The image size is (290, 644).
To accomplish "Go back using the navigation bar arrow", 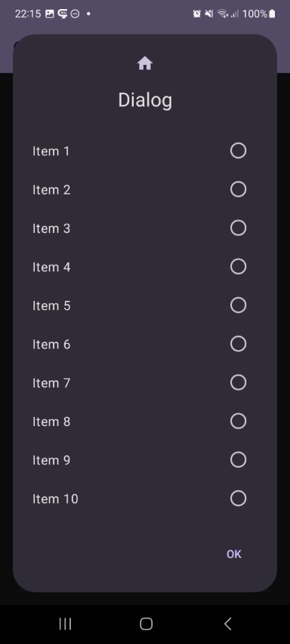I will click(x=227, y=624).
